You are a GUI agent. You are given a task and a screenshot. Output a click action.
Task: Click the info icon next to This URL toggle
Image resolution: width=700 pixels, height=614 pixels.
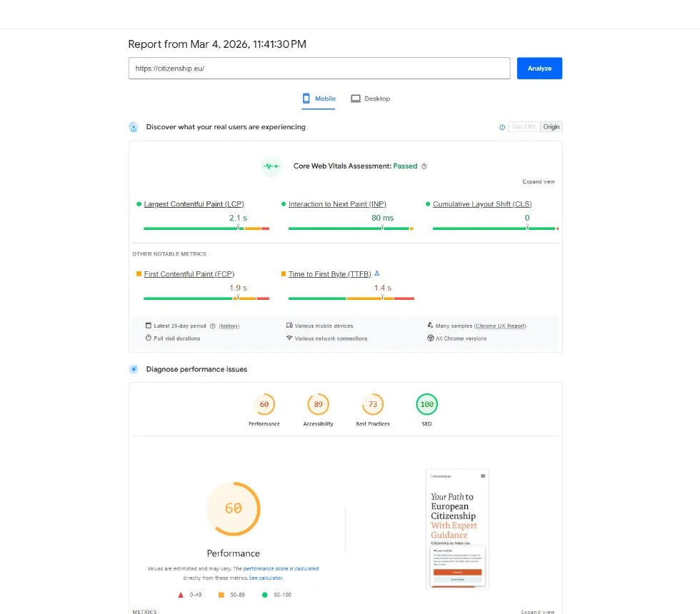click(x=502, y=126)
